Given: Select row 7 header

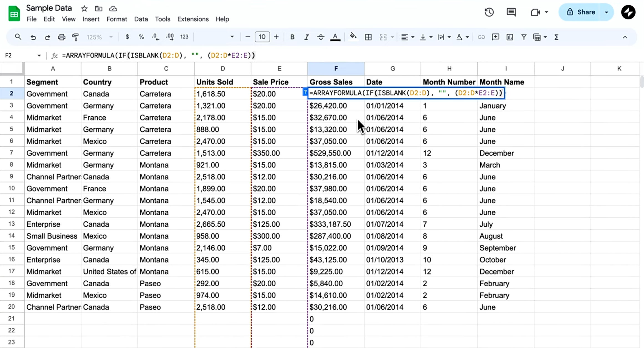Looking at the screenshot, I should pos(11,153).
